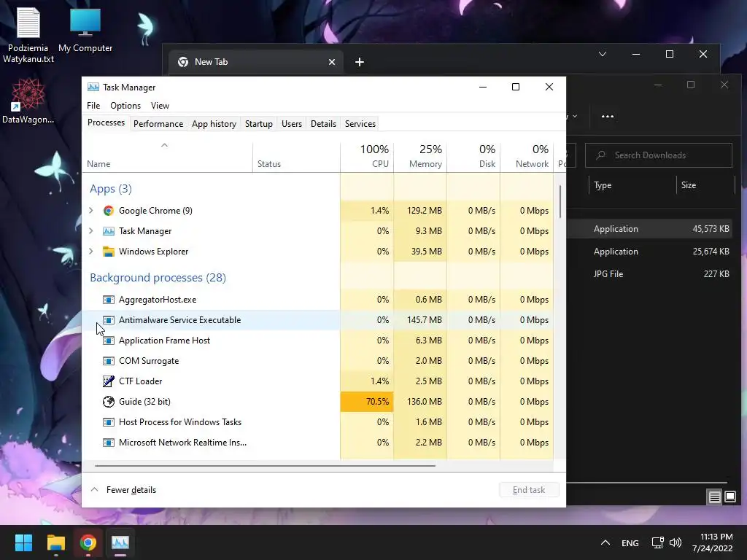Open File Explorer from the taskbar
The height and width of the screenshot is (560, 747).
tap(55, 542)
